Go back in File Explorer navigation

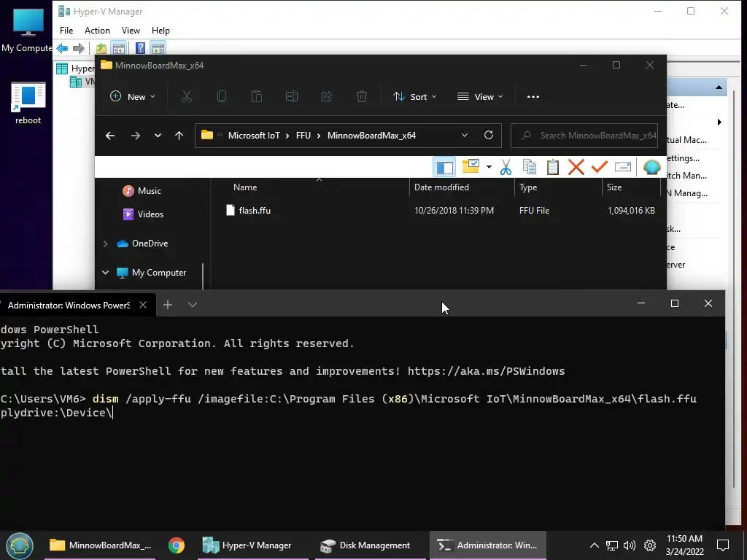pyautogui.click(x=110, y=136)
